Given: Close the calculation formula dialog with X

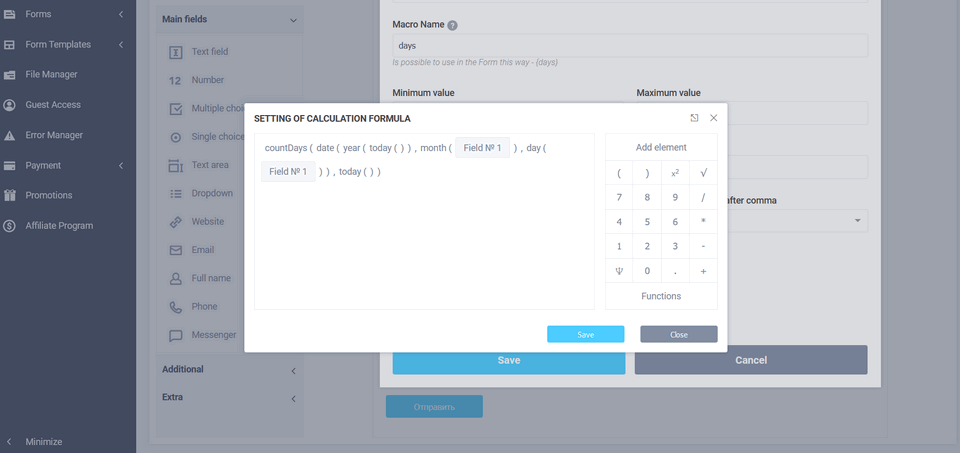Looking at the screenshot, I should pyautogui.click(x=713, y=118).
